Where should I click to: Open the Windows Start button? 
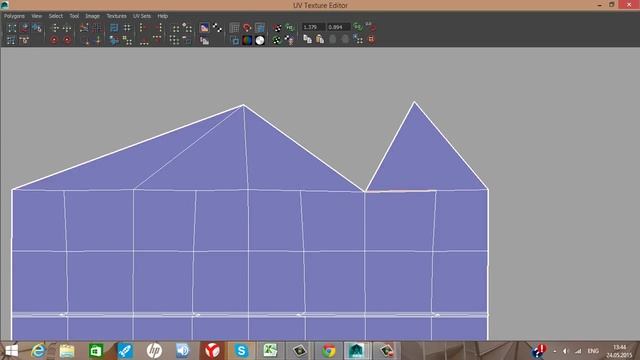pos(11,351)
